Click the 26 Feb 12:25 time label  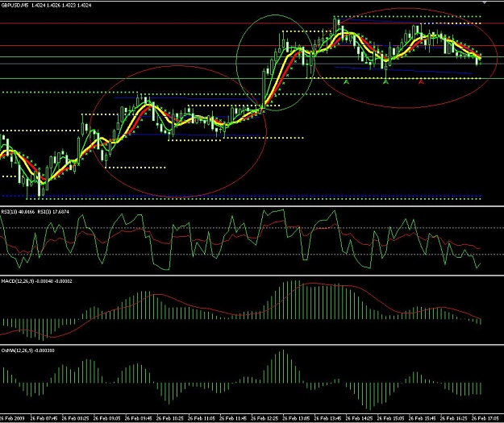click(x=264, y=418)
